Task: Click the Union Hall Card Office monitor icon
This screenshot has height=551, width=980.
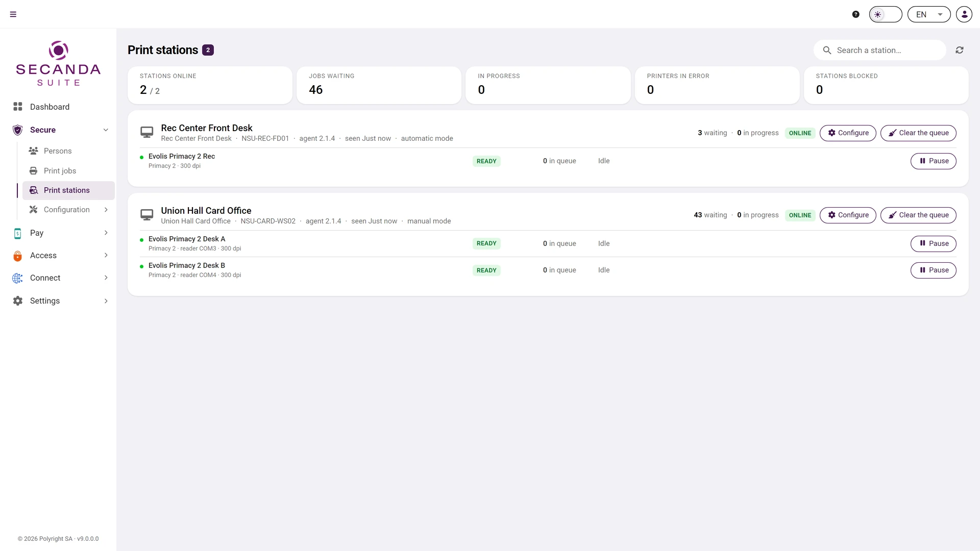Action: (x=147, y=215)
